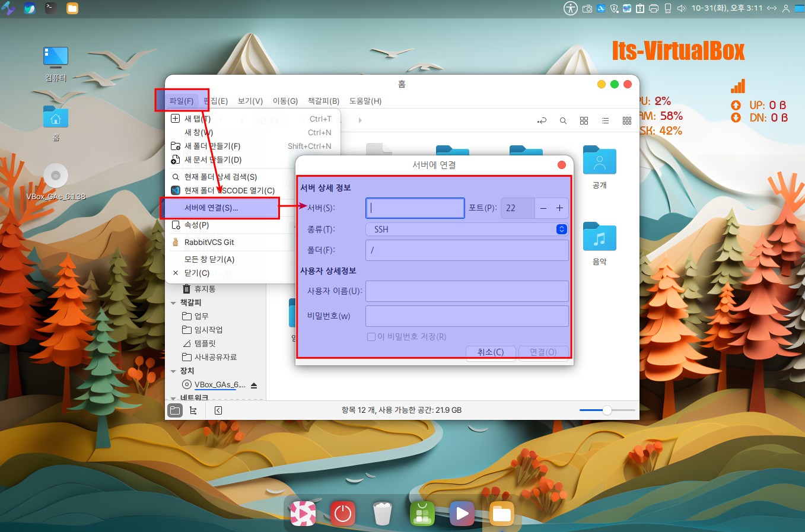Eject the VBox_GAs disc
805x532 pixels.
click(254, 386)
